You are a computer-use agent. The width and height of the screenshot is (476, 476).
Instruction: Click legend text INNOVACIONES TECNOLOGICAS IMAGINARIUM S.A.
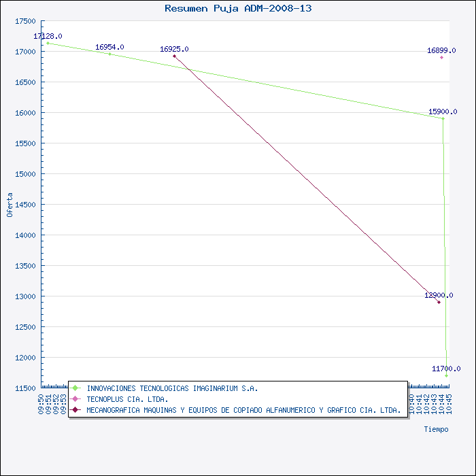point(172,388)
